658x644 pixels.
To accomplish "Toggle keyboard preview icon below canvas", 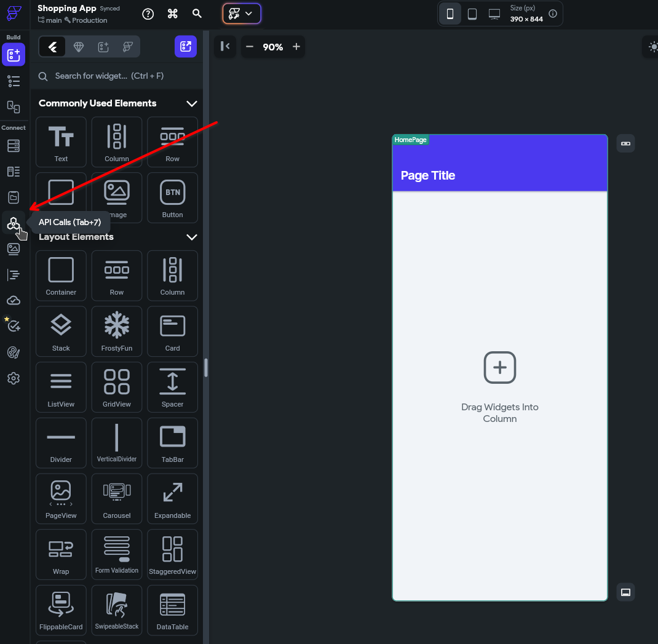I will (x=625, y=592).
